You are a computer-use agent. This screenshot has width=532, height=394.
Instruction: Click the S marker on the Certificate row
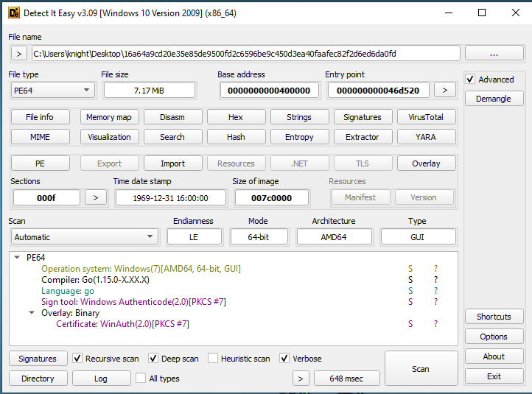[410, 324]
